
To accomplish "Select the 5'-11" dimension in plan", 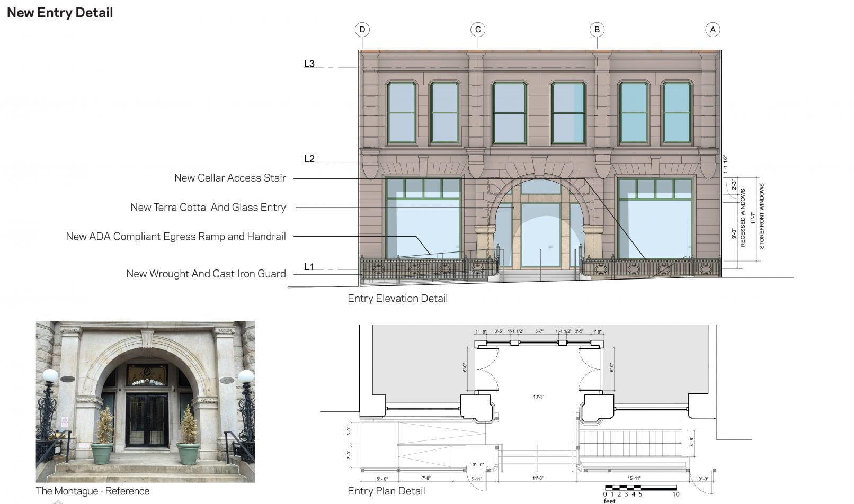I will point(476,478).
